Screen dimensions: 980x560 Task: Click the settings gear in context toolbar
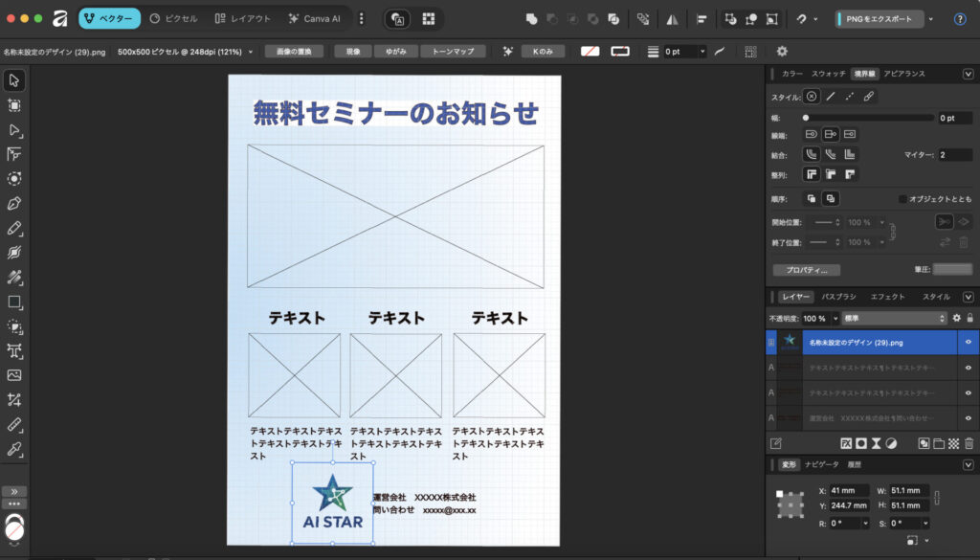click(782, 52)
